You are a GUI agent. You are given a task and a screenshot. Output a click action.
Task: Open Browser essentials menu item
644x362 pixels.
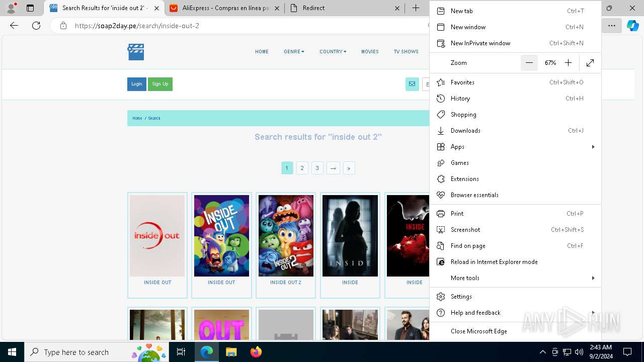516,195
